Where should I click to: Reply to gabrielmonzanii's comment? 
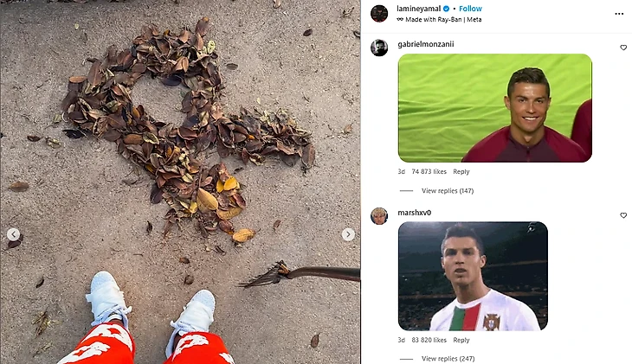click(x=461, y=171)
